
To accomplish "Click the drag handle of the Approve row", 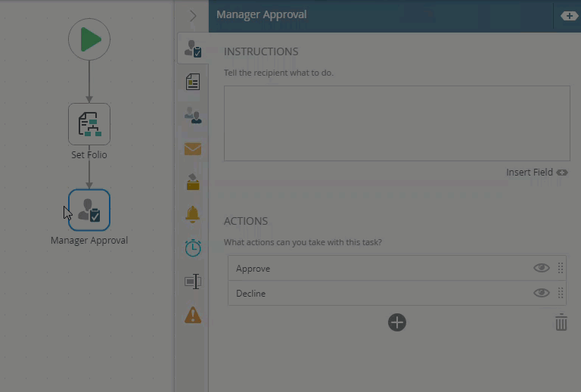I will [x=561, y=268].
